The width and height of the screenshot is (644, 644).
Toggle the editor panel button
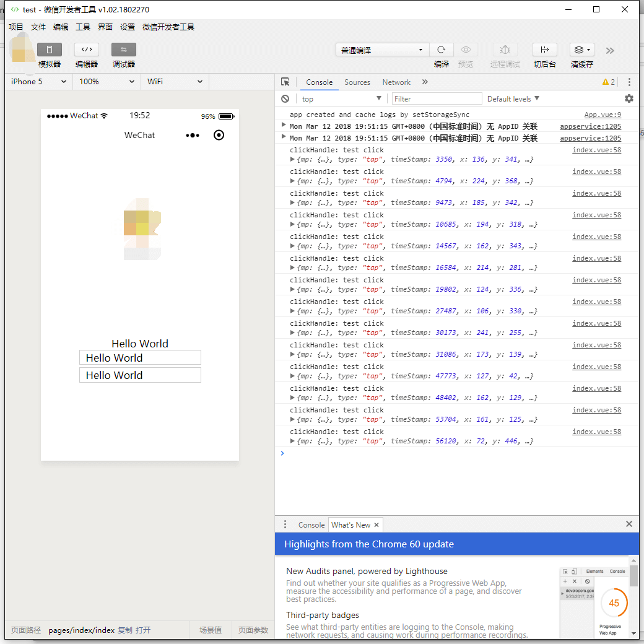point(87,50)
